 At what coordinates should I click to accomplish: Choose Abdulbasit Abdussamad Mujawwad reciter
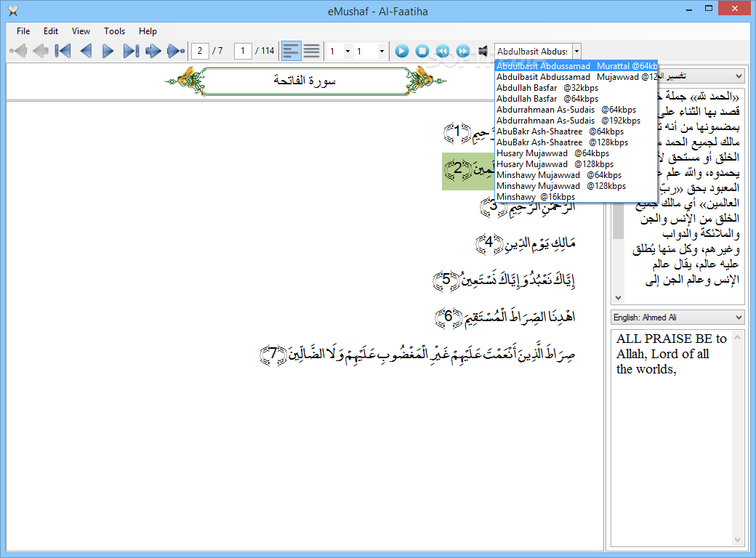click(x=576, y=77)
